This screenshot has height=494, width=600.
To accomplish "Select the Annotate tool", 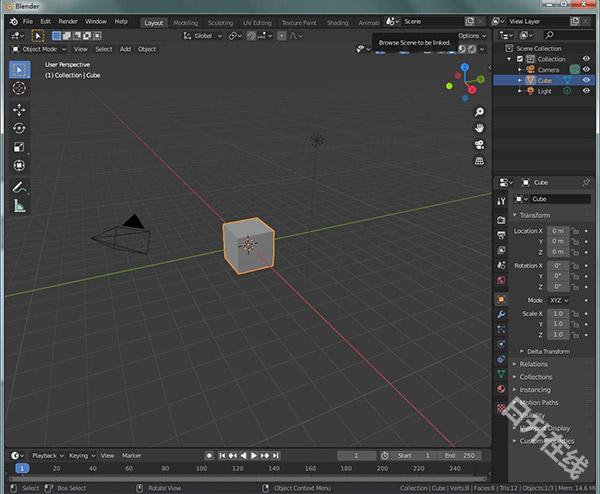I will (x=19, y=187).
